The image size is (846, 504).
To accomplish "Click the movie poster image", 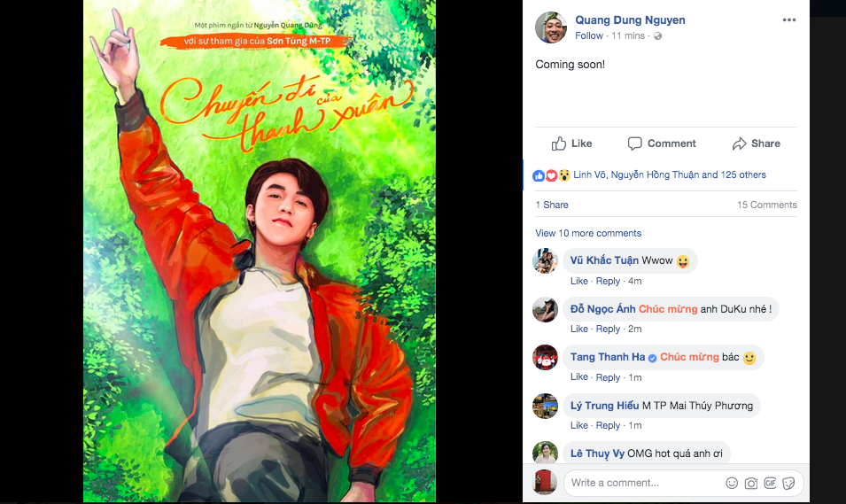I will [x=260, y=252].
